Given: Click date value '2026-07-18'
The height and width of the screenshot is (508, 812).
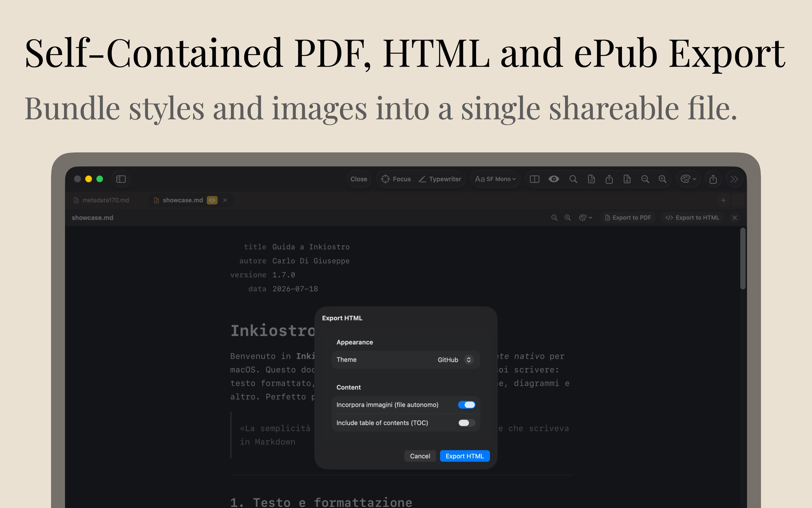Looking at the screenshot, I should coord(295,289).
